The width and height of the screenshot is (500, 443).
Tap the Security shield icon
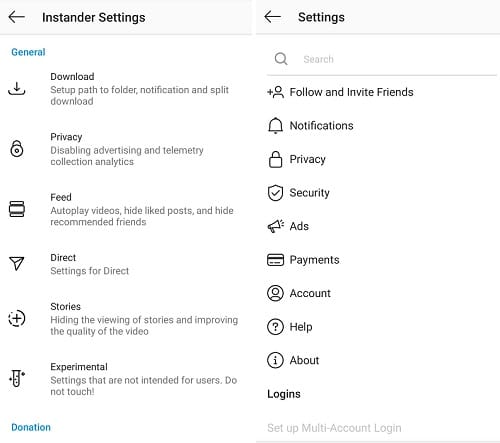coord(275,193)
